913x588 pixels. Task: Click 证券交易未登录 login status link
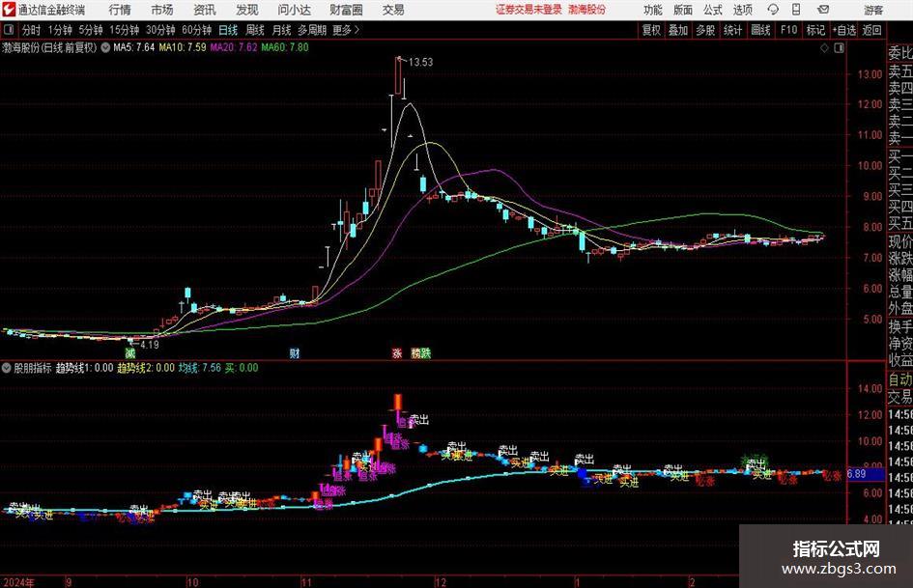528,10
